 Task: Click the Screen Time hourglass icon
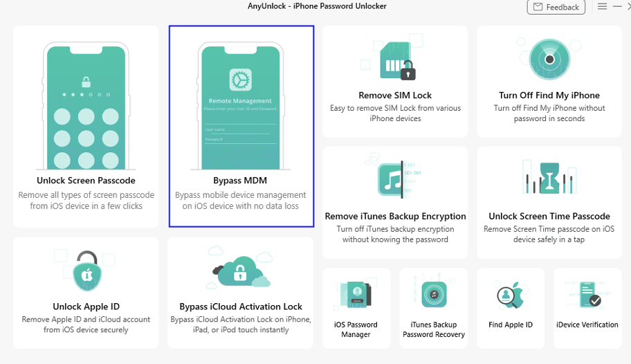click(549, 178)
